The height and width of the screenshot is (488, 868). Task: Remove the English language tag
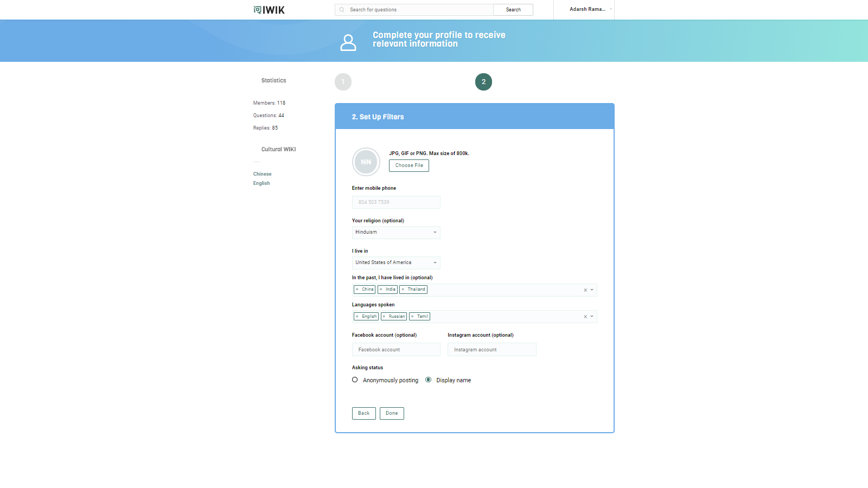pyautogui.click(x=357, y=317)
